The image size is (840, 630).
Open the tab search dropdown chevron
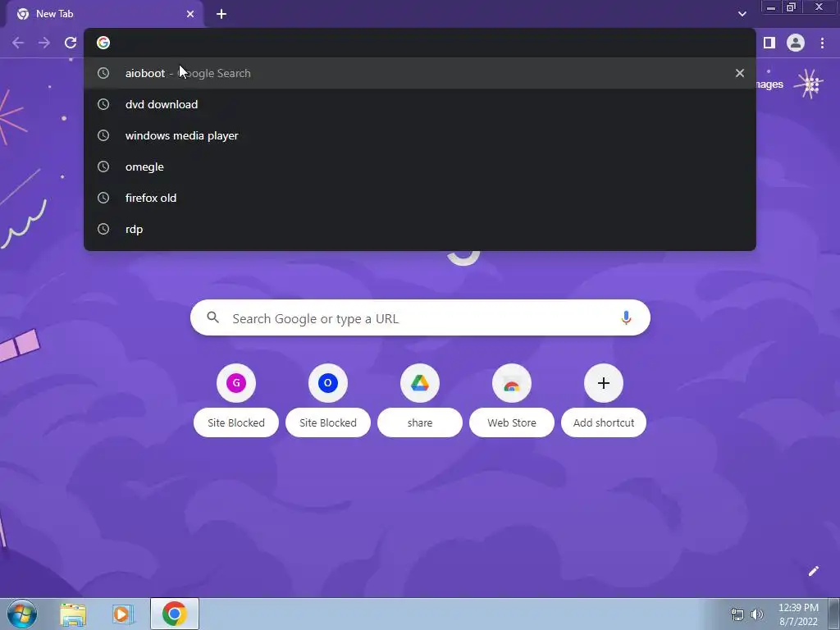tap(742, 14)
